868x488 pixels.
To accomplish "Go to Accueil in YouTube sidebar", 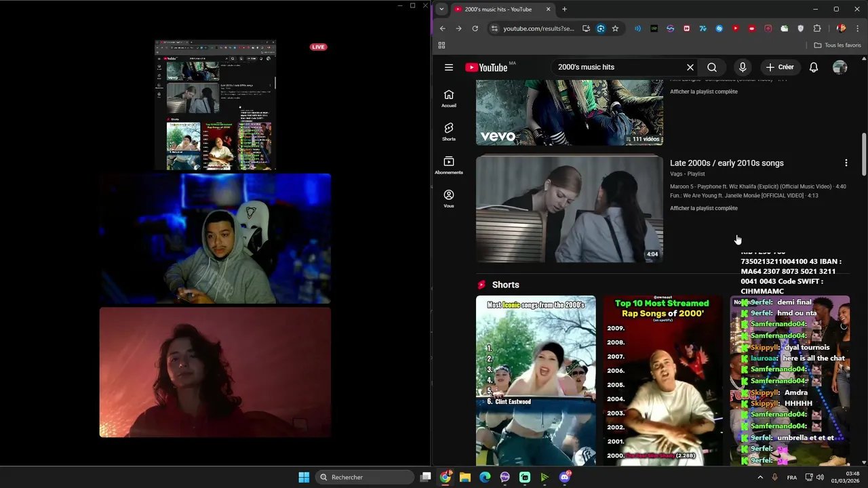I will (x=449, y=98).
